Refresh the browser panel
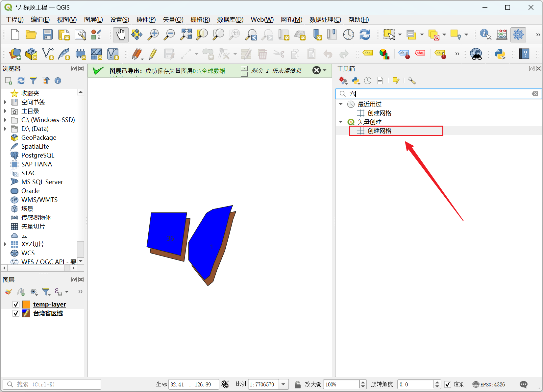 [x=21, y=81]
